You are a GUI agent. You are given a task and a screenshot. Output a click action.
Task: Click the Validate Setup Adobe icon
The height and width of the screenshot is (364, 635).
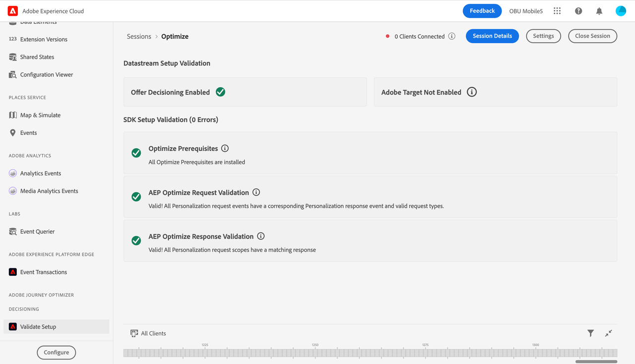[x=13, y=327]
